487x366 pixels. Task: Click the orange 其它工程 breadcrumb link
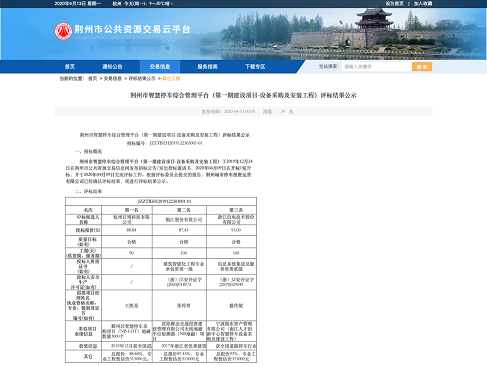tap(171, 79)
